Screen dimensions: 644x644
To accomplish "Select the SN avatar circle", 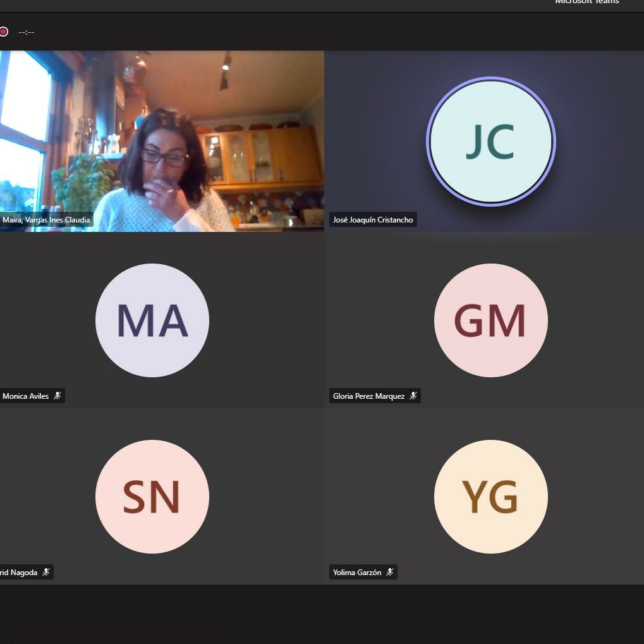I will (x=152, y=497).
